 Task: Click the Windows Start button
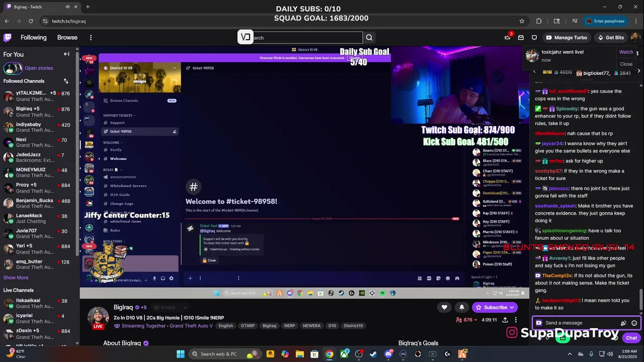coord(181,354)
